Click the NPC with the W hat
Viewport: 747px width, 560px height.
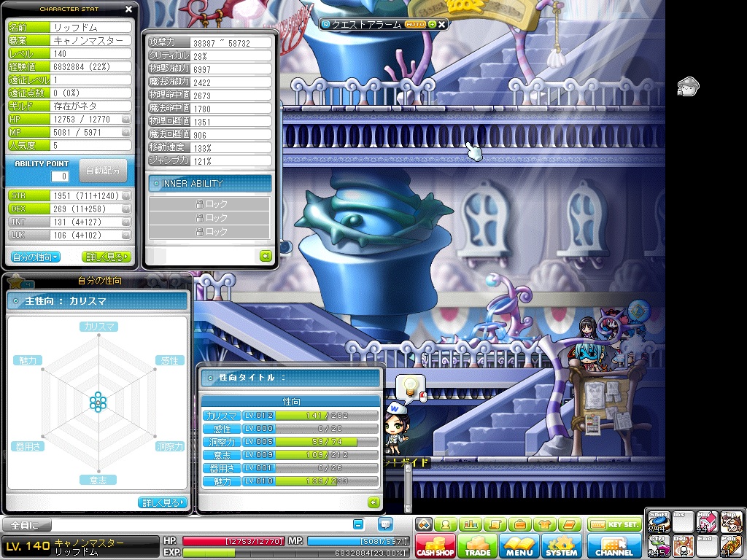(396, 428)
